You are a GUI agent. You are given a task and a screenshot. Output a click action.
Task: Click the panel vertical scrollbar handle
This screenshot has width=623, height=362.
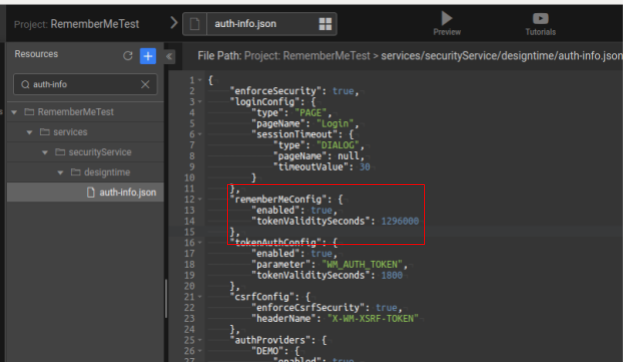[166, 299]
